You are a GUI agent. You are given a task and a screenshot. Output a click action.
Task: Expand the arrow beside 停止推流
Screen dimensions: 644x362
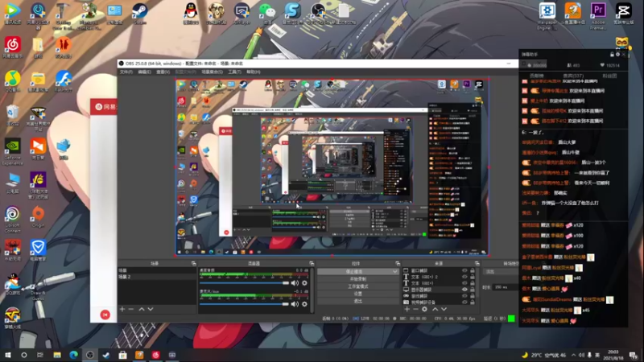coord(395,272)
